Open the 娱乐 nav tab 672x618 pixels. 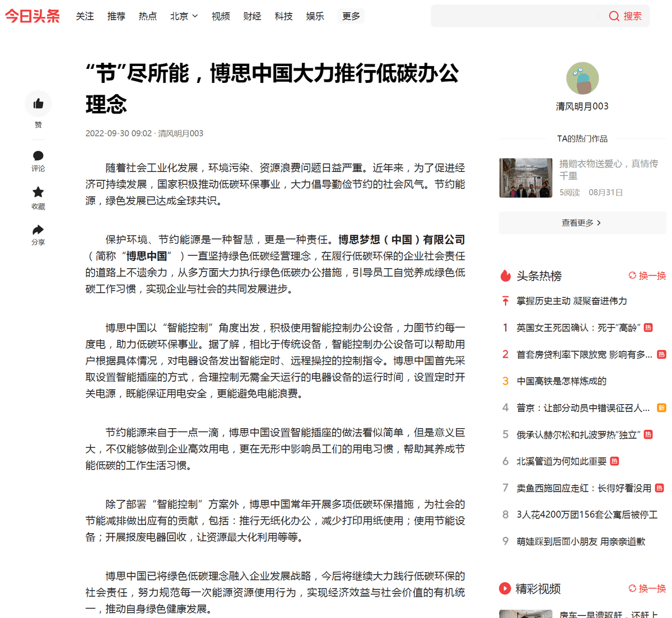tap(315, 16)
